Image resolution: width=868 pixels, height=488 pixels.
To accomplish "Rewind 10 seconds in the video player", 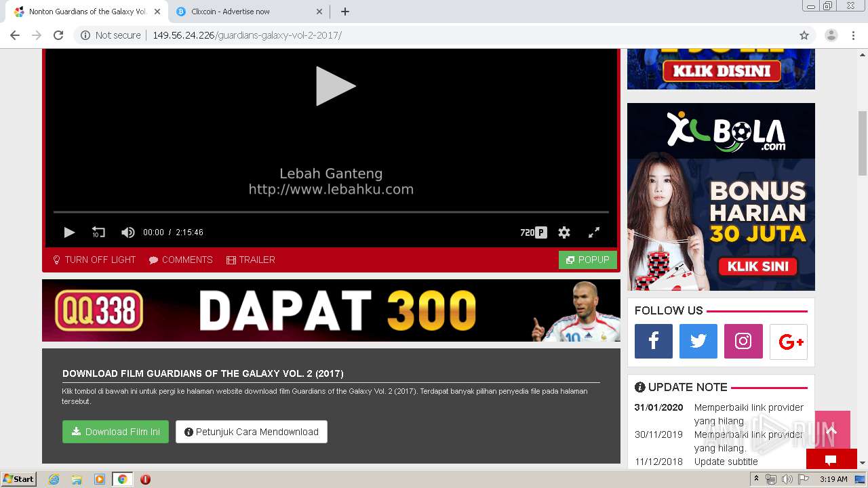I will (x=98, y=232).
